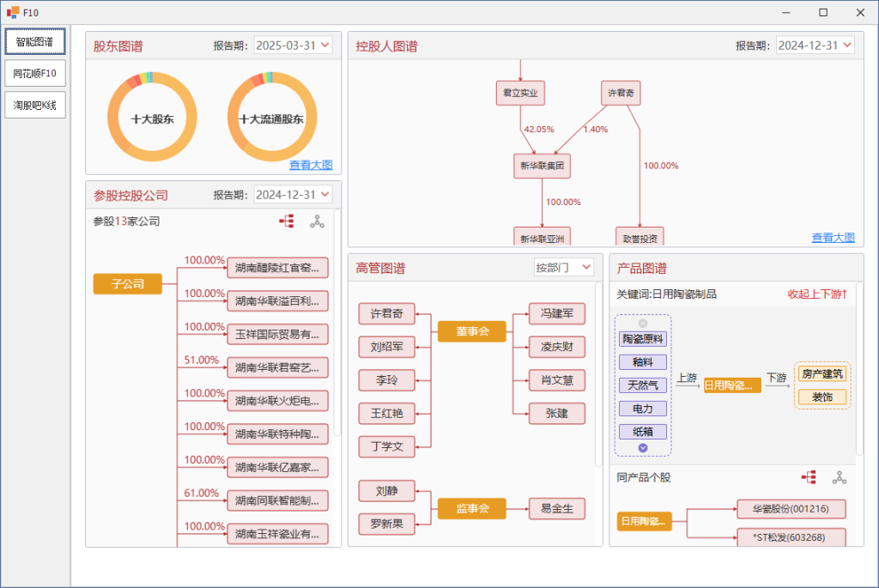The height and width of the screenshot is (588, 879).
Task: Open 控股人图谱 report period dropdown
Action: point(815,45)
